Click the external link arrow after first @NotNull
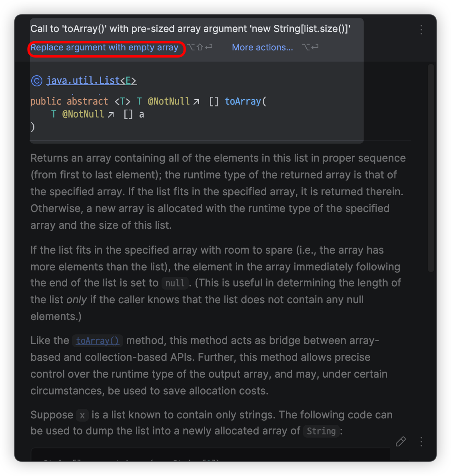Screen dimensions: 451x476 click(x=196, y=101)
